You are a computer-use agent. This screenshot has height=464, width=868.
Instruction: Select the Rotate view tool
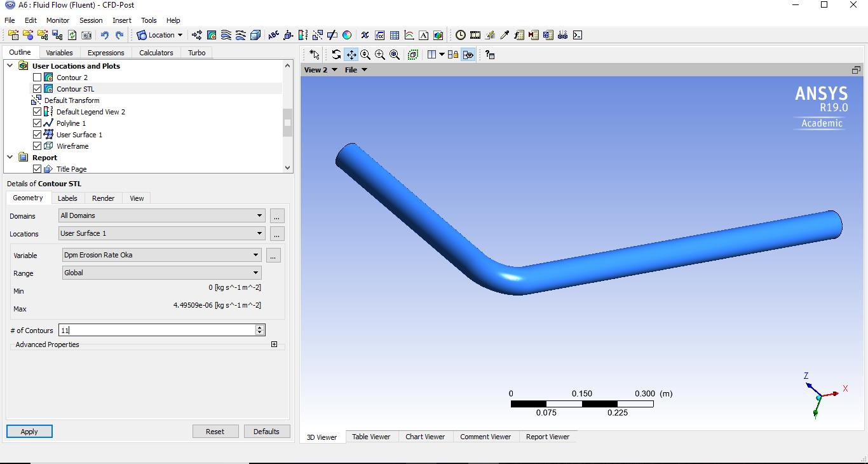pyautogui.click(x=336, y=55)
